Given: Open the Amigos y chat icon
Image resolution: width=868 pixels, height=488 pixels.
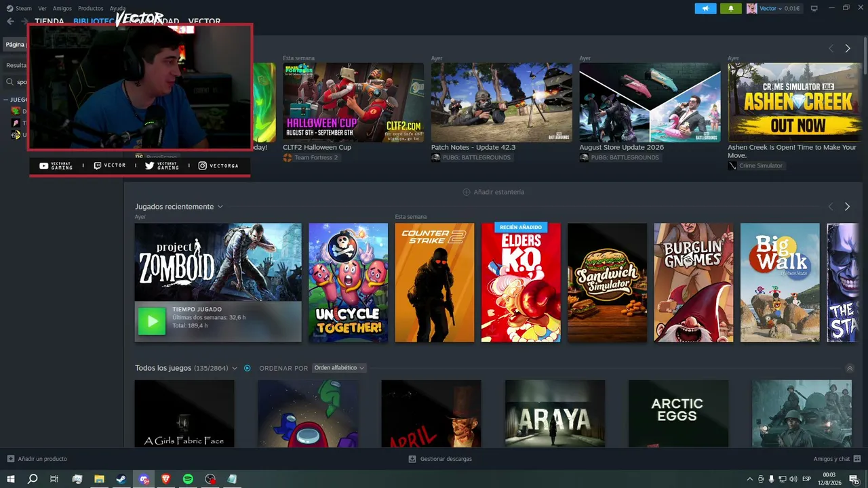Looking at the screenshot, I should coord(857,459).
